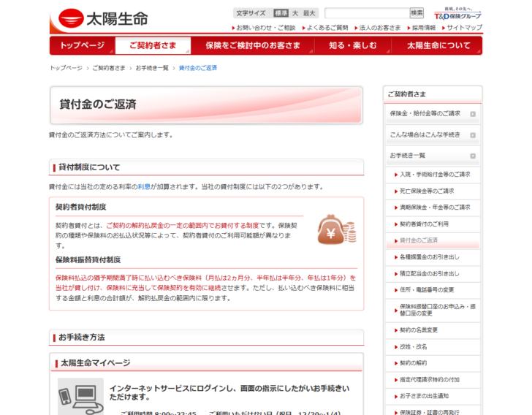This screenshot has width=532, height=415.
Task: Focus the site search input field
Action: click(367, 13)
